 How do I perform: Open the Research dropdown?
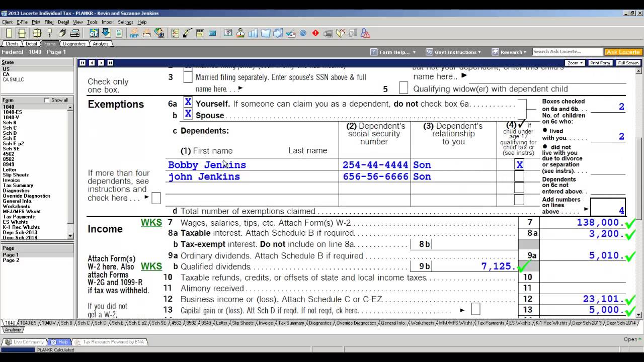[x=509, y=52]
